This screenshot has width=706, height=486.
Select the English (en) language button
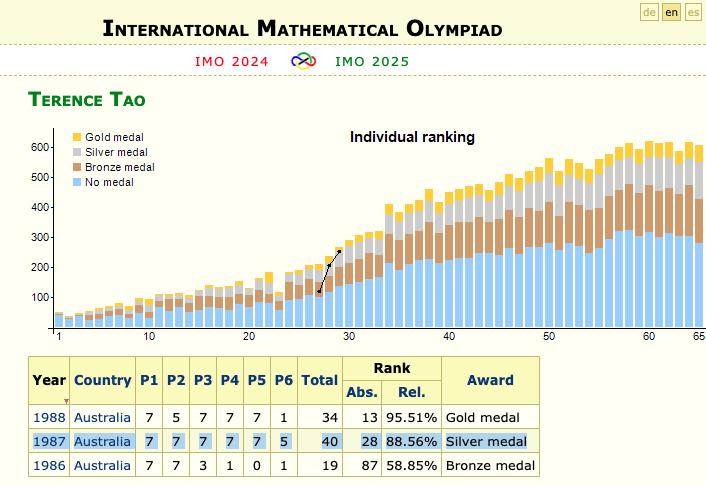pos(671,13)
